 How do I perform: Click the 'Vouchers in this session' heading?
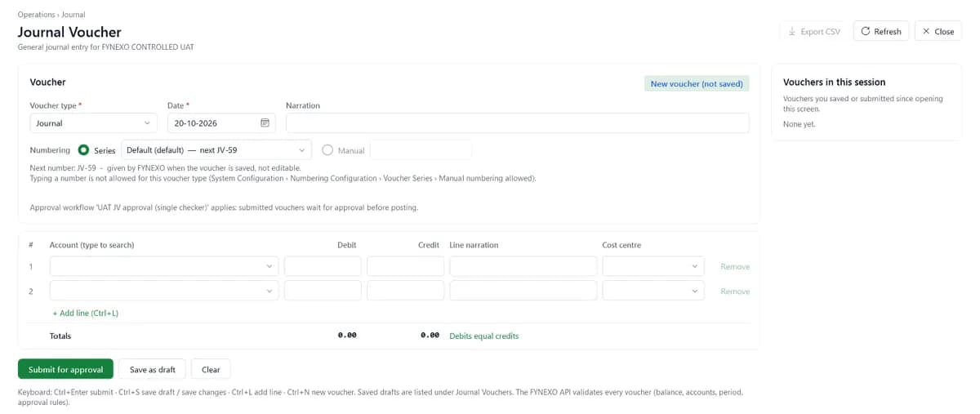[x=834, y=82]
